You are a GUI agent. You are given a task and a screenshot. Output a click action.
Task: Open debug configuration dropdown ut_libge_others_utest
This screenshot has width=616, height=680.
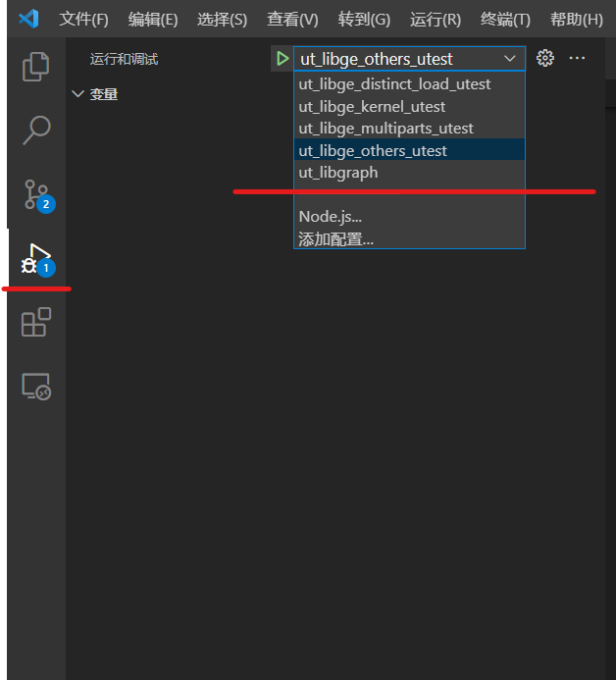point(409,59)
